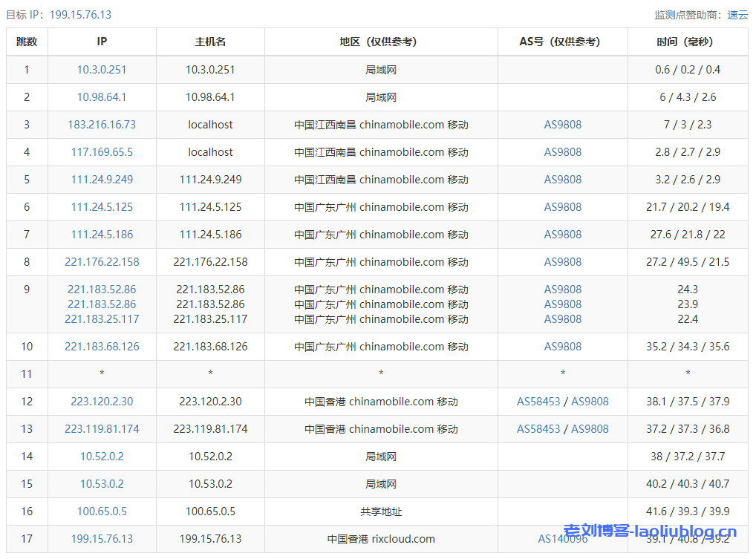The image size is (756, 559).
Task: Click the 时间（毫秒）column header
Action: [x=687, y=42]
